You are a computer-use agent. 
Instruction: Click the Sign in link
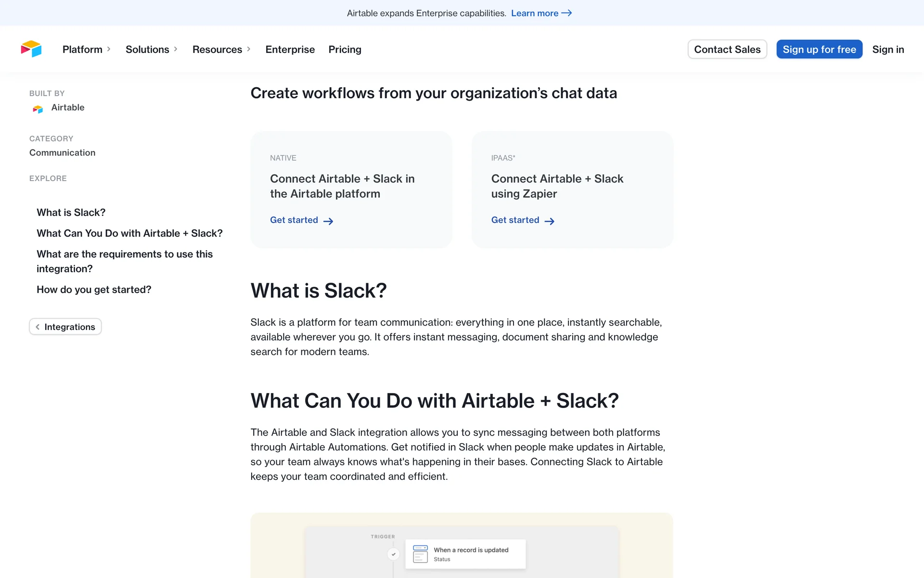pos(888,50)
